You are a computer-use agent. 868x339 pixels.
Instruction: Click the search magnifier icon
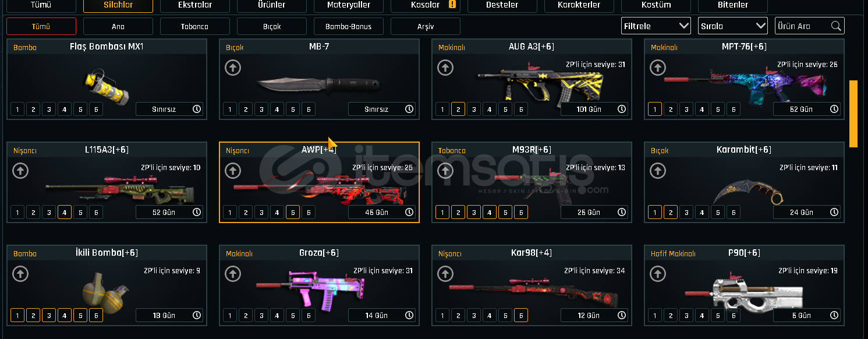click(x=836, y=26)
